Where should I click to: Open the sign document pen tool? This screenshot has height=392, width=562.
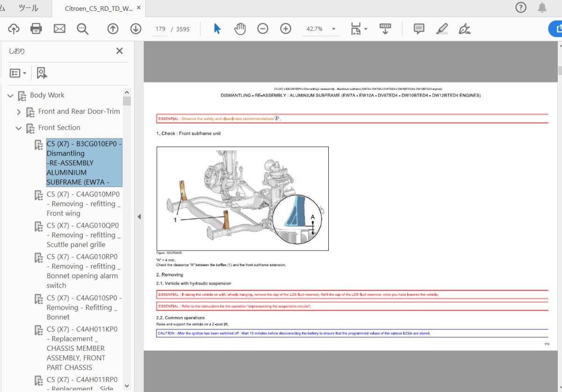(x=465, y=29)
